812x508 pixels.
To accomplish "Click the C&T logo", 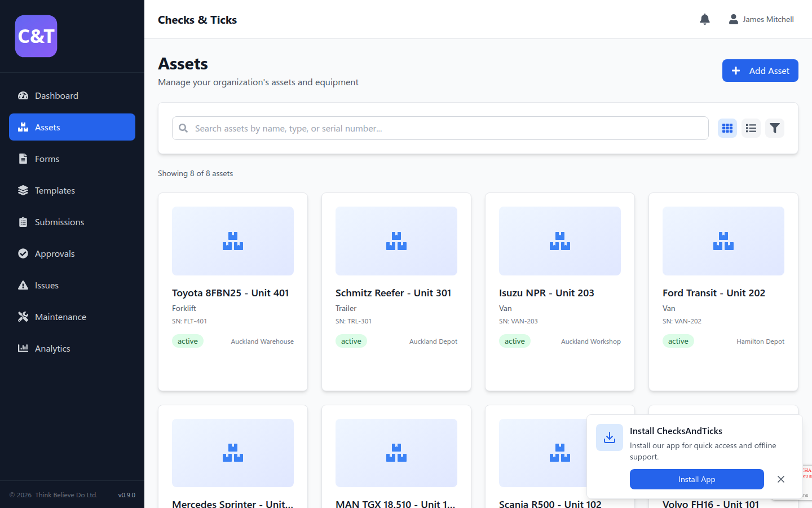I will point(36,36).
